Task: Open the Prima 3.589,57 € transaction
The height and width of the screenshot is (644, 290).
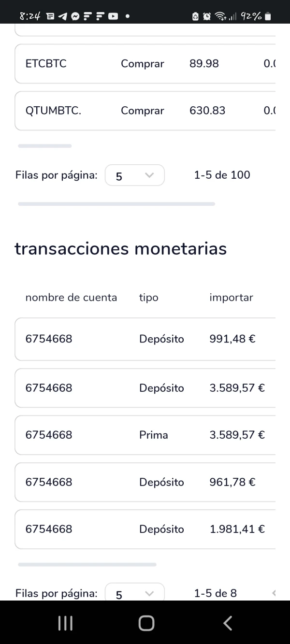Action: (145, 435)
